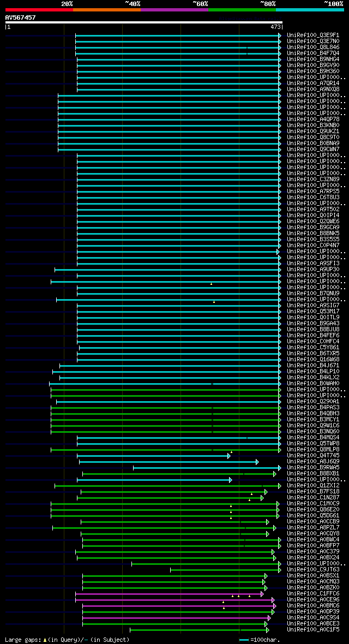Click the orange ~40% legend segment
Image resolution: width=349 pixels, height=644 pixels.
[107, 9]
